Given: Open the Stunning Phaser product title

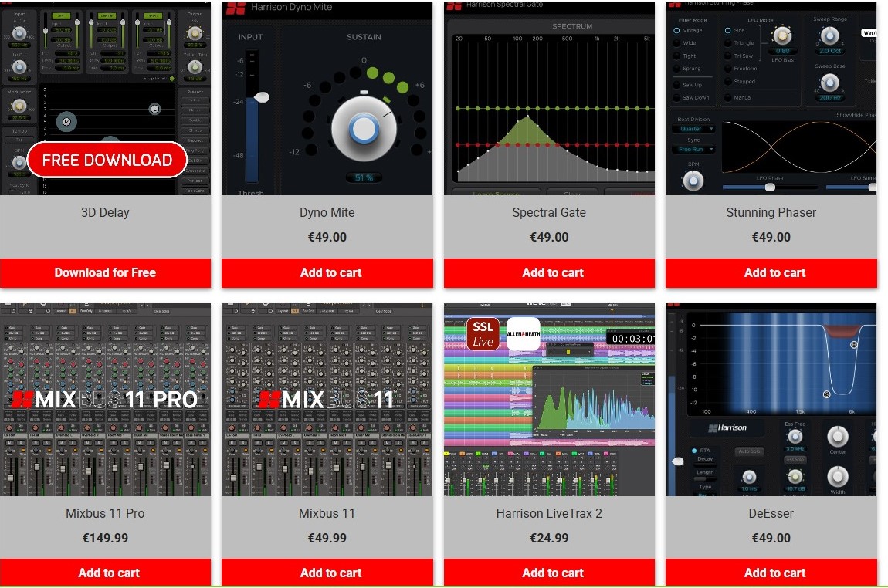Looking at the screenshot, I should (x=771, y=213).
